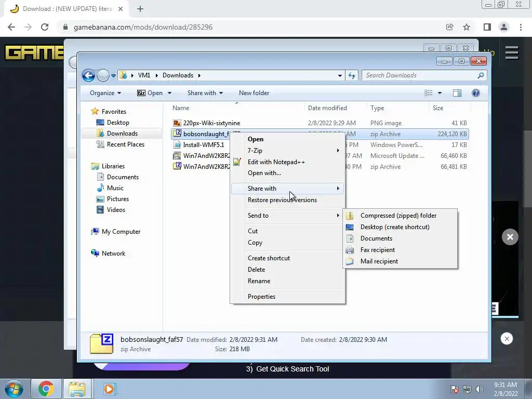This screenshot has height=399, width=532.
Task: Choose Delete in context menu
Action: [x=288, y=270]
